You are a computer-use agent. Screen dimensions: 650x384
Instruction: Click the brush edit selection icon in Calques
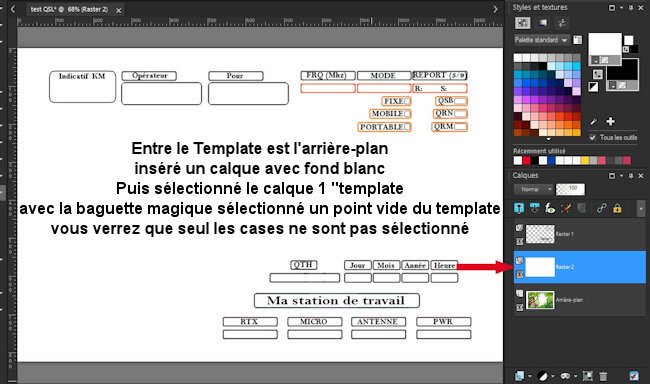tap(565, 208)
